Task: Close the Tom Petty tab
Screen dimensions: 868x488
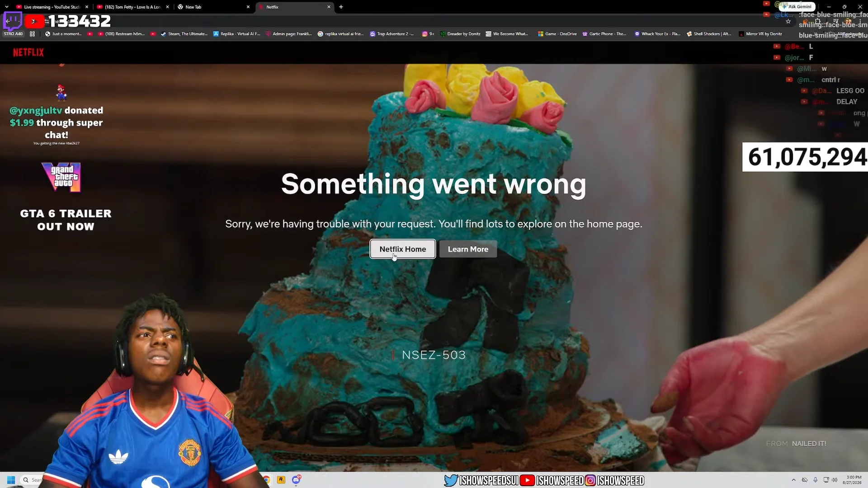Action: (167, 7)
